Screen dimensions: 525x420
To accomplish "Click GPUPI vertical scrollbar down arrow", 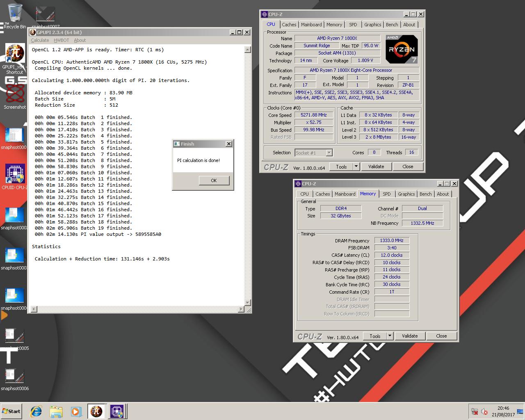I will click(248, 303).
